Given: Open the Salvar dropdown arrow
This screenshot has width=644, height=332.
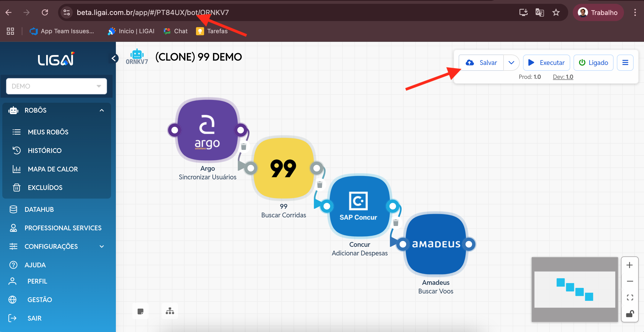Looking at the screenshot, I should coord(511,63).
